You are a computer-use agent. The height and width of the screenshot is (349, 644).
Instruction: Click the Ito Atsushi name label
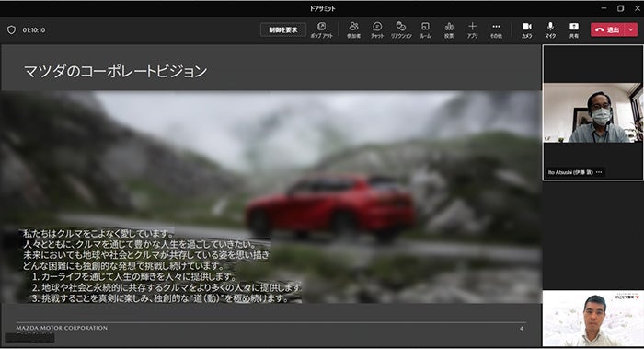[x=570, y=172]
